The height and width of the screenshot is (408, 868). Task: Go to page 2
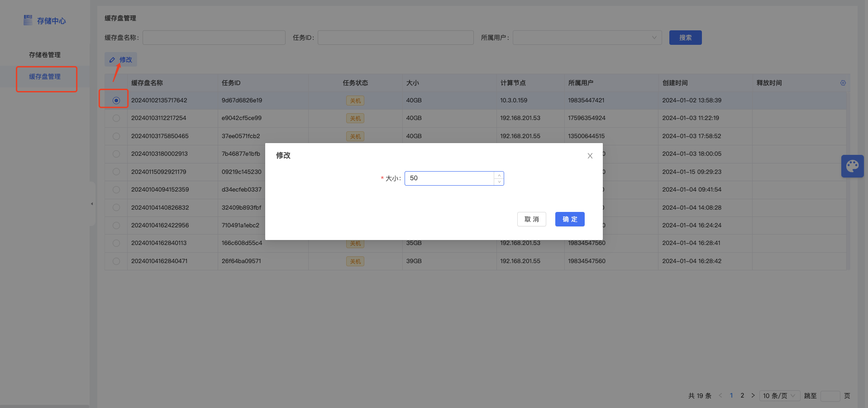click(x=742, y=395)
